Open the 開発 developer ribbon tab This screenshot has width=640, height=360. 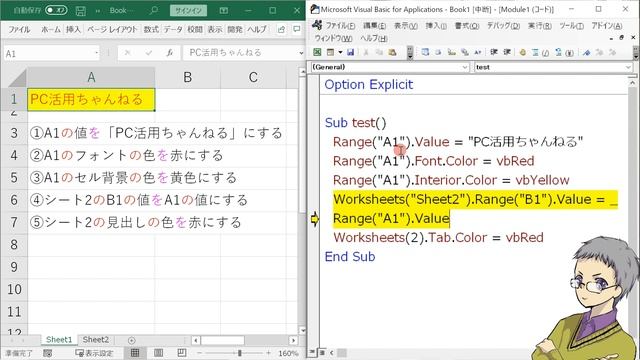(235, 29)
